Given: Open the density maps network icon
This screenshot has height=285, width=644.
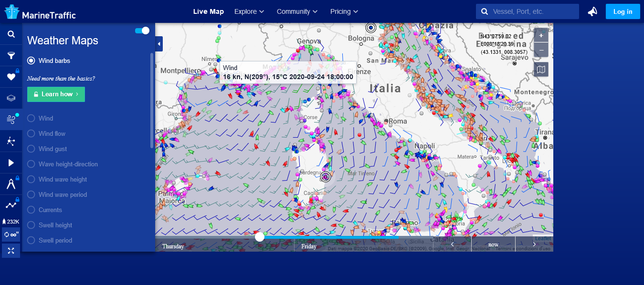Looking at the screenshot, I should coord(11,141).
